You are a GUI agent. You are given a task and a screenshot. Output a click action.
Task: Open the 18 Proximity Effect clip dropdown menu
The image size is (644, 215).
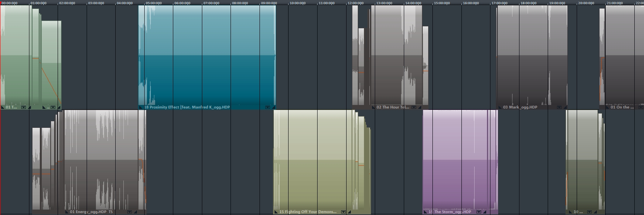click(x=267, y=107)
